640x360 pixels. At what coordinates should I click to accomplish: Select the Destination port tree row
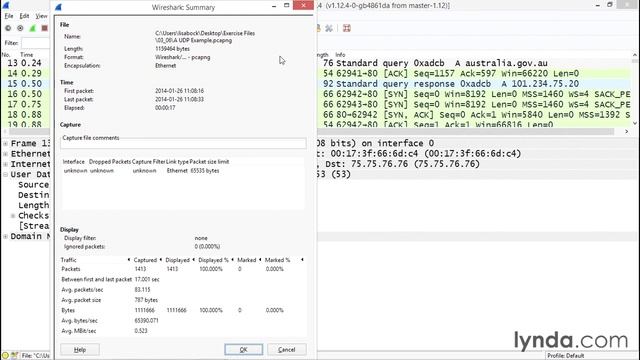tap(33, 195)
